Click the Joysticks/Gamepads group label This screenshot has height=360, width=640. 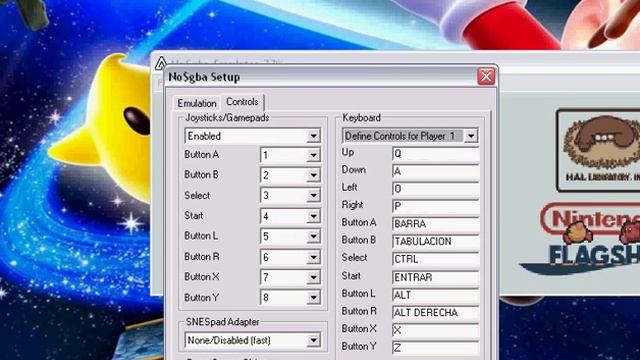tap(227, 118)
